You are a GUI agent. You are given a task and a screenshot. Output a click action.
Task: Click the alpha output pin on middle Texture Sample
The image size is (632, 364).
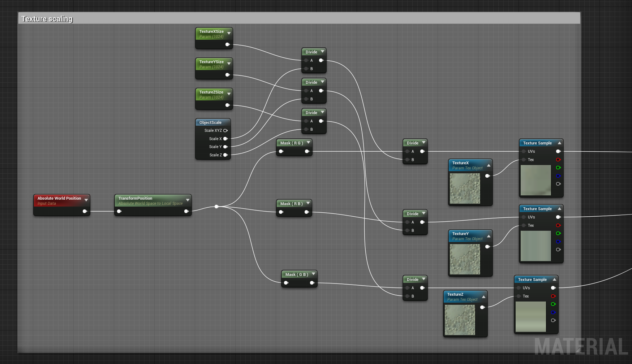[558, 249]
